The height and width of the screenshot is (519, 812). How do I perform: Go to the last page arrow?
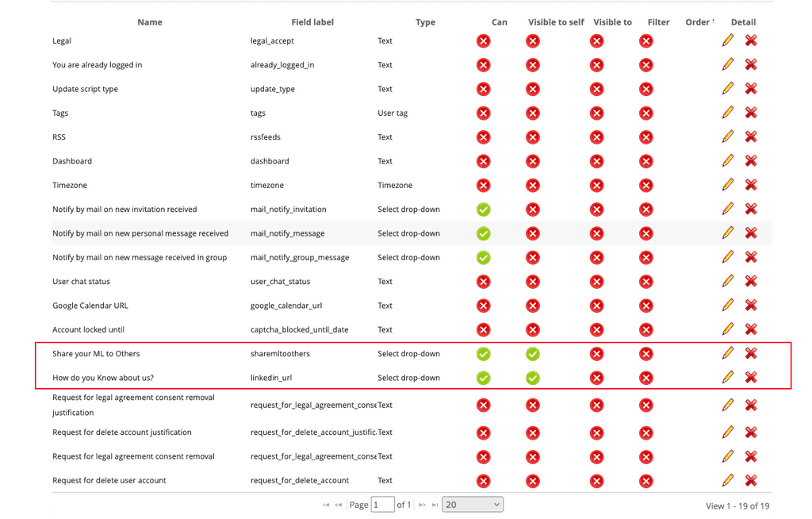(x=435, y=505)
